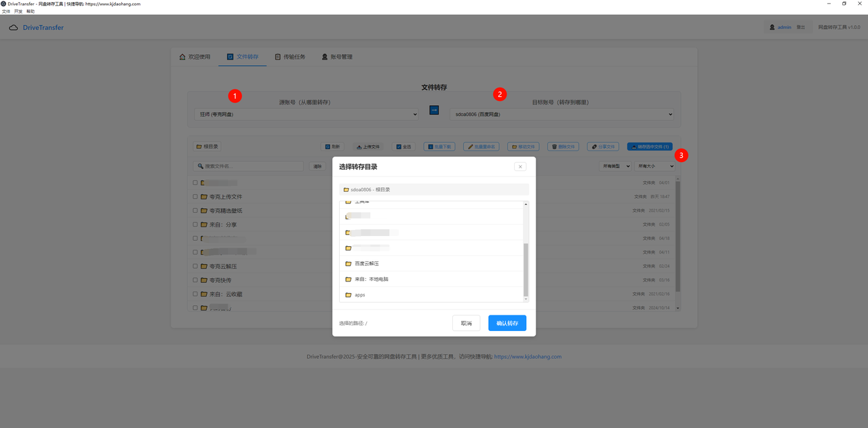Tick the checkbox beside 夸克精选壁纸
868x428 pixels.
(x=195, y=210)
